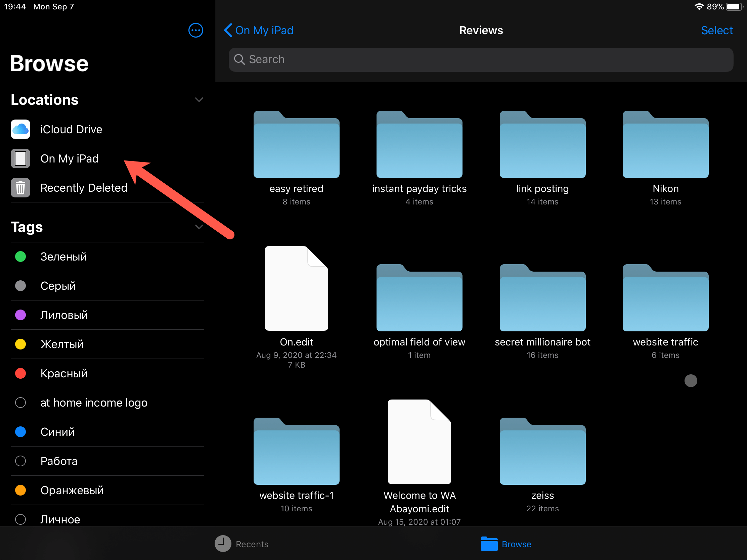Select multiple files using Select button
This screenshot has height=560, width=747.
(x=716, y=30)
